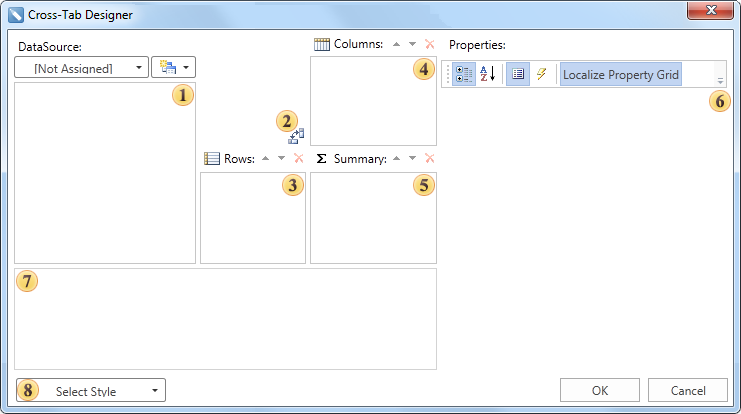Viewport: 741px width, 414px height.
Task: Click the Categorized view icon in Properties
Action: tap(463, 74)
